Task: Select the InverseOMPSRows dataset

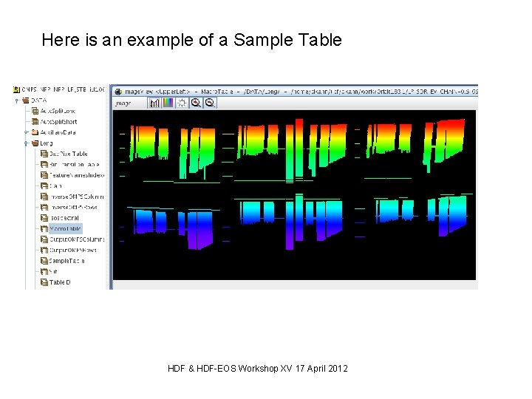Action: 73,208
